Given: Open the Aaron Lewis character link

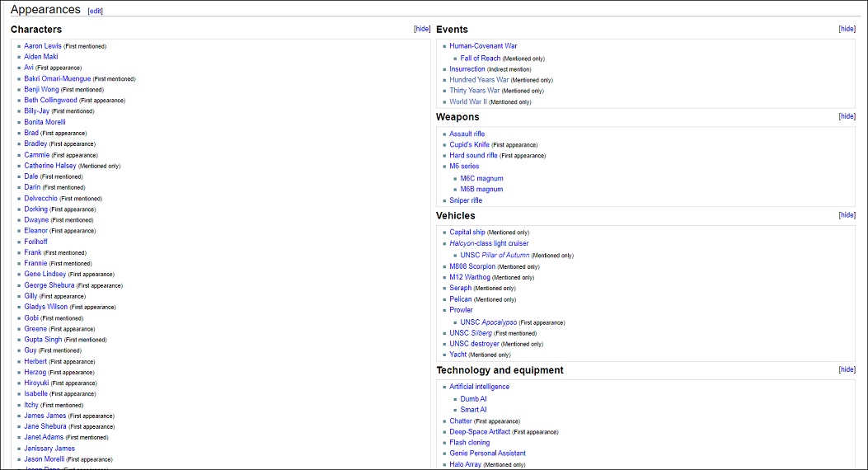Looking at the screenshot, I should (42, 46).
